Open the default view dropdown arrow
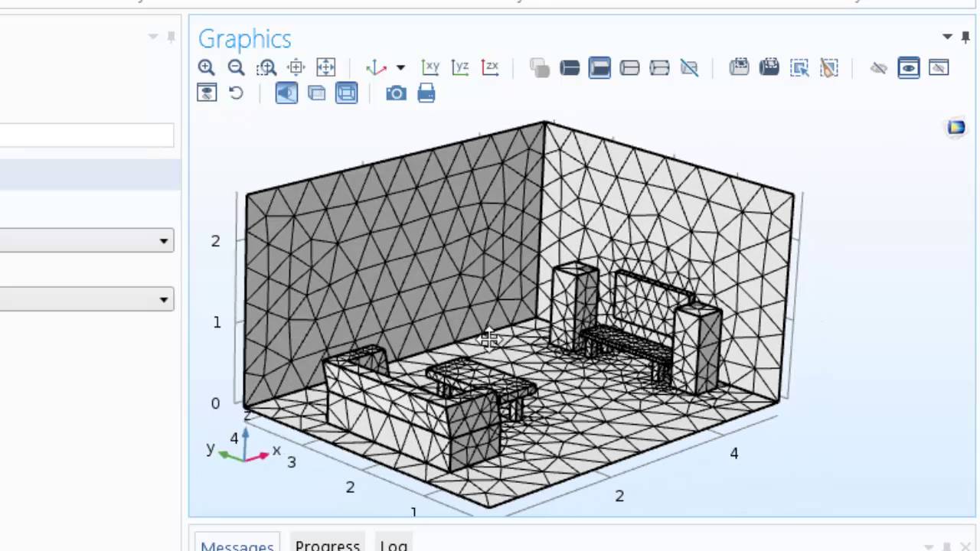The width and height of the screenshot is (980, 551). tap(400, 68)
